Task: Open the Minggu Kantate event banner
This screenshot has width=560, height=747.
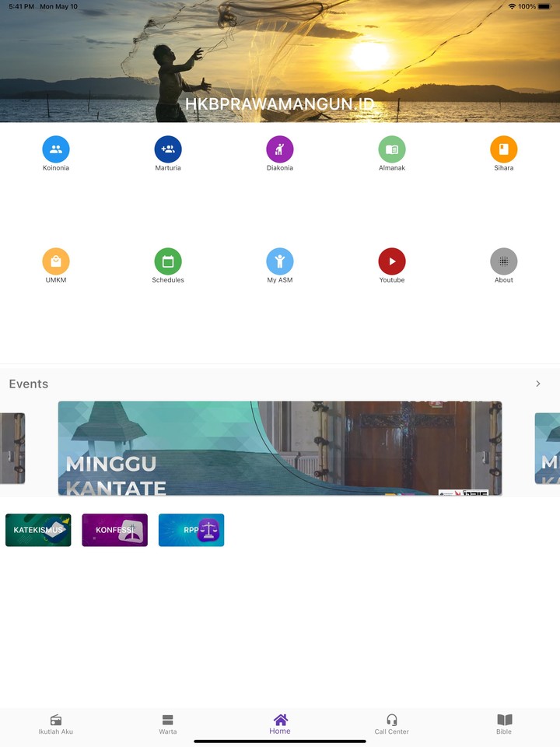Action: [280, 448]
